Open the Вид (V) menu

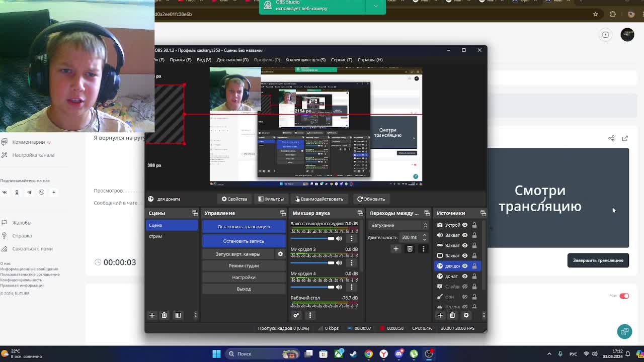coord(204,60)
